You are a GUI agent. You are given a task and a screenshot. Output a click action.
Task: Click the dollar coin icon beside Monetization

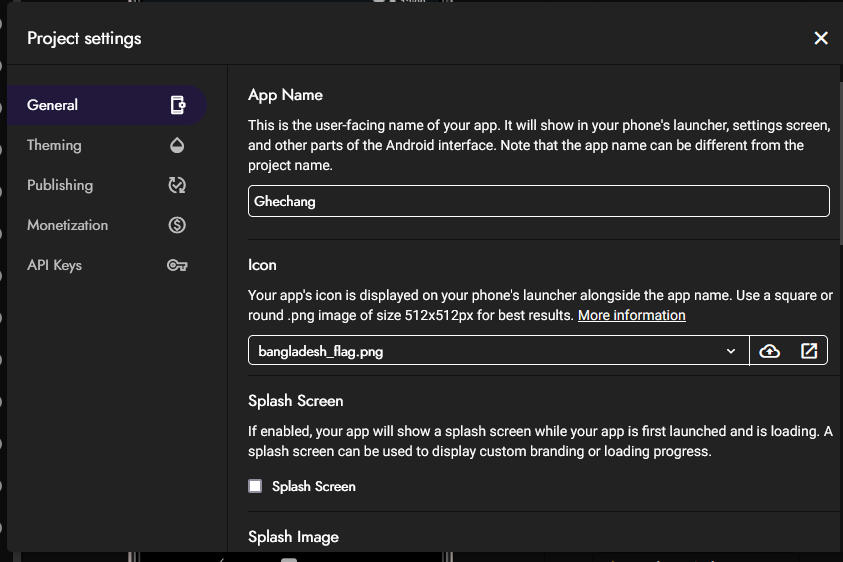tap(178, 225)
